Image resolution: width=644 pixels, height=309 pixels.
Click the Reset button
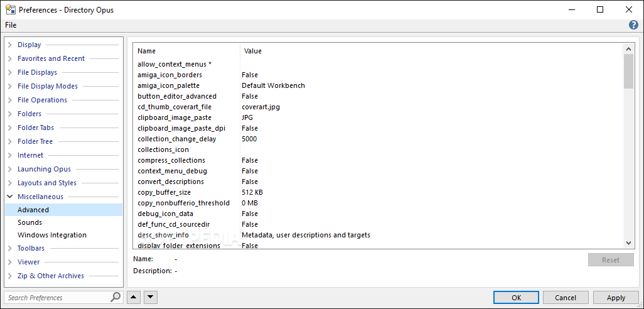[x=611, y=260]
